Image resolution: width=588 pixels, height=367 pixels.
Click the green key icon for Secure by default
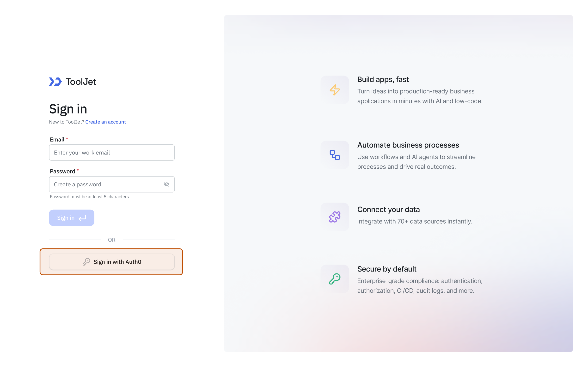tap(335, 279)
